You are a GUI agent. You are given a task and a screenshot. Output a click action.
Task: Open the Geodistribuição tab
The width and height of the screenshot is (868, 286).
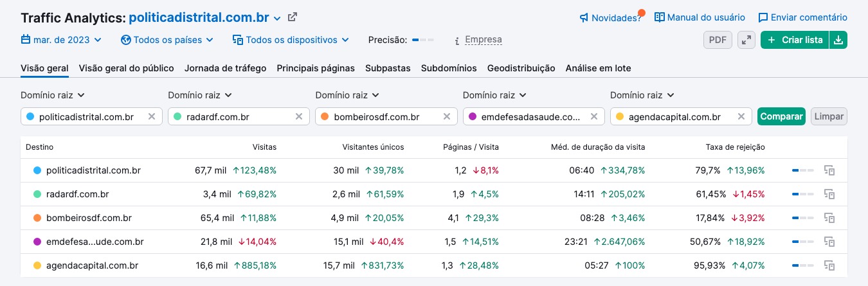pyautogui.click(x=521, y=68)
